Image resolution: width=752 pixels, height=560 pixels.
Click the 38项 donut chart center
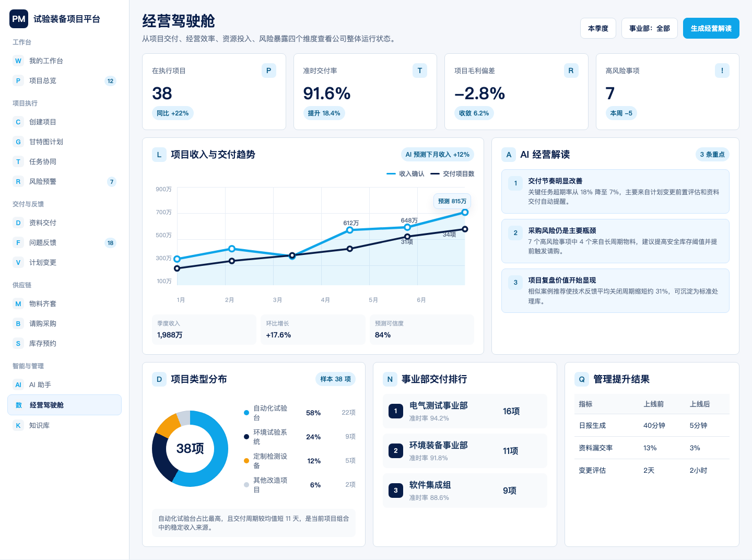click(x=190, y=449)
